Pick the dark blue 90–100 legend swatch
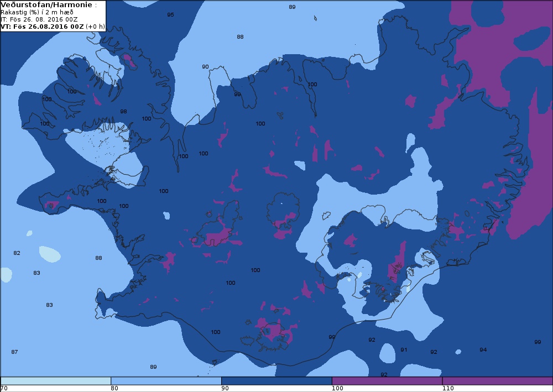 [276, 381]
